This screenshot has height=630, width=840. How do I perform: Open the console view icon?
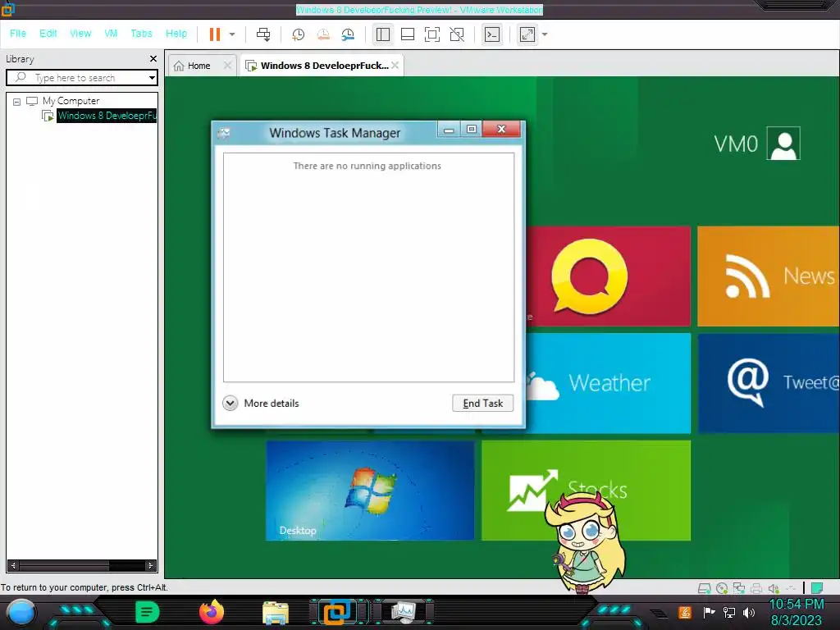492,34
